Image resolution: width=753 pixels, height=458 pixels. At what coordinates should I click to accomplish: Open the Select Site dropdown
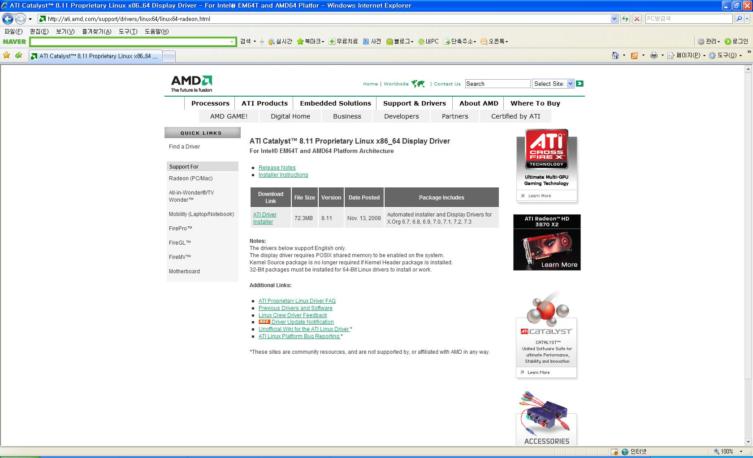(x=553, y=84)
